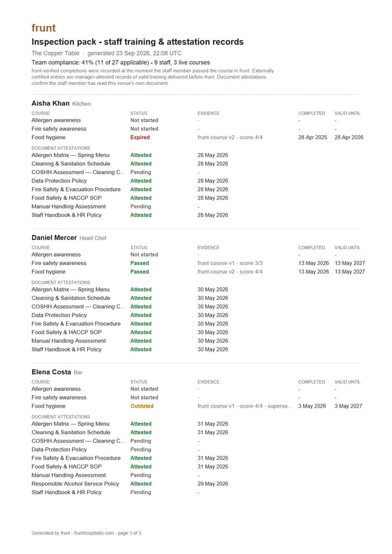Click the "Responsible Alcohol Service Policy" document name

[75, 484]
